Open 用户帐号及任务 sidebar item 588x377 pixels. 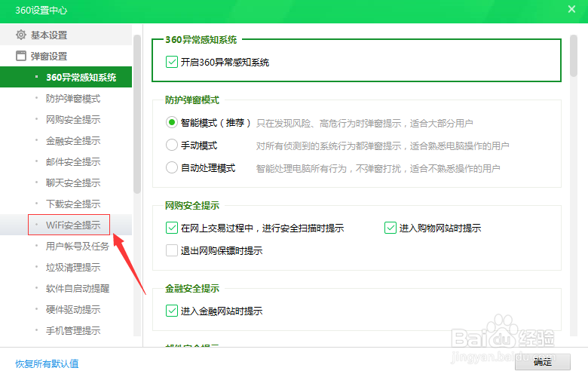tap(77, 246)
